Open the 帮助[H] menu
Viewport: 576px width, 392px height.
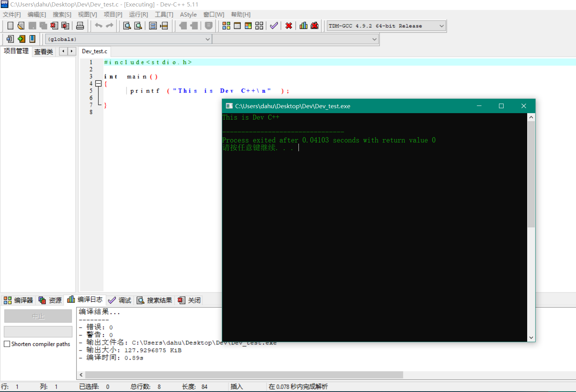241,14
